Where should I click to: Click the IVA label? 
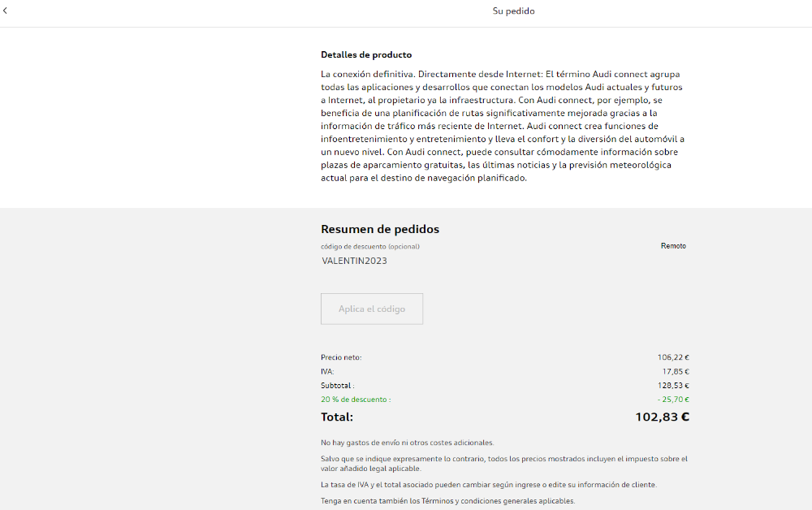tap(327, 371)
